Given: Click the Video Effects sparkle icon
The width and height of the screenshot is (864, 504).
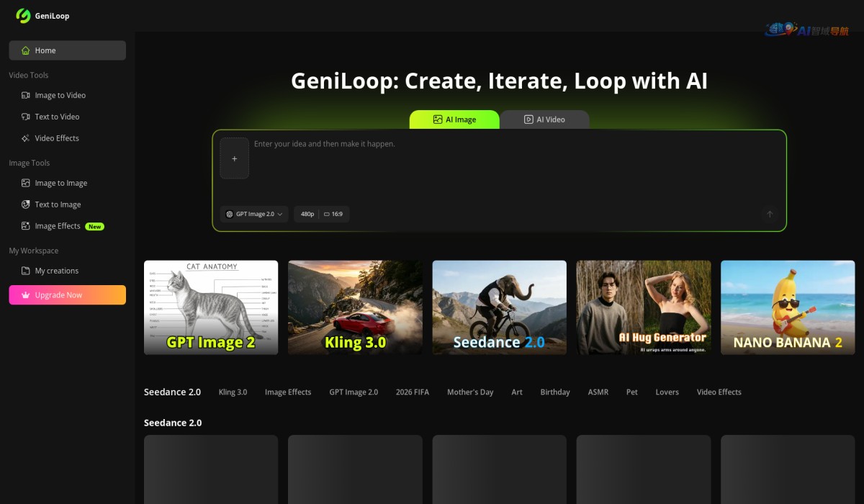Looking at the screenshot, I should (x=26, y=138).
